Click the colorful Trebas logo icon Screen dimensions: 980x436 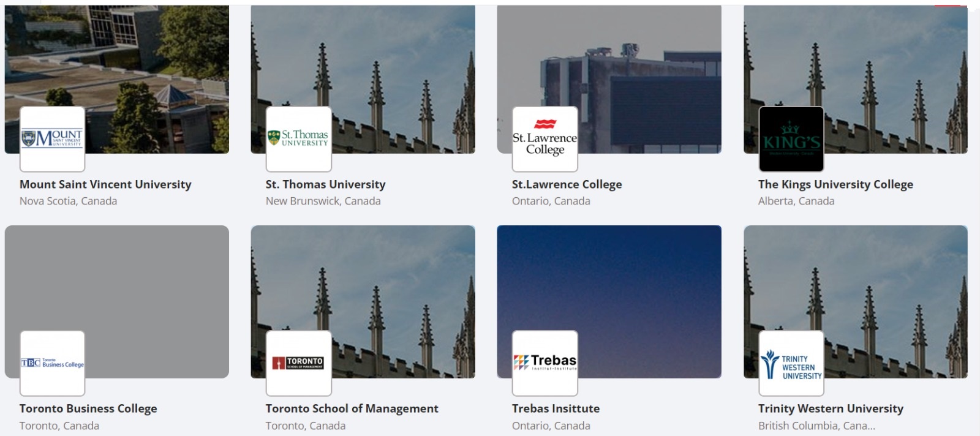545,363
